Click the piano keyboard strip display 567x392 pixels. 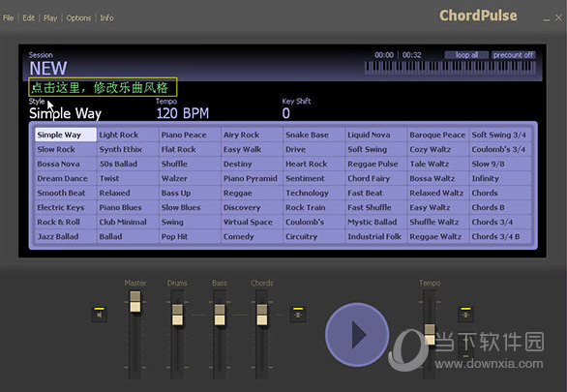450,68
